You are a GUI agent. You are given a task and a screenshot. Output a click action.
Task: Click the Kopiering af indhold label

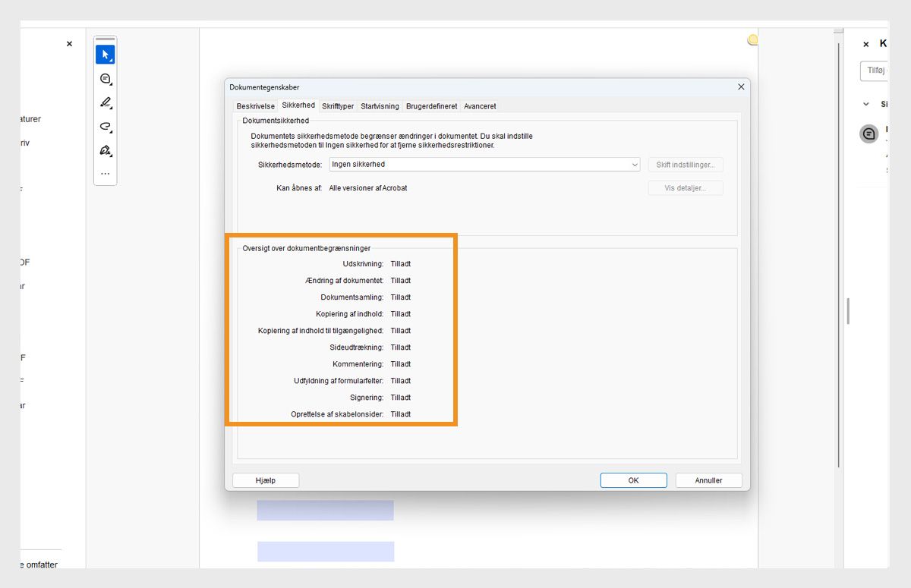350,314
